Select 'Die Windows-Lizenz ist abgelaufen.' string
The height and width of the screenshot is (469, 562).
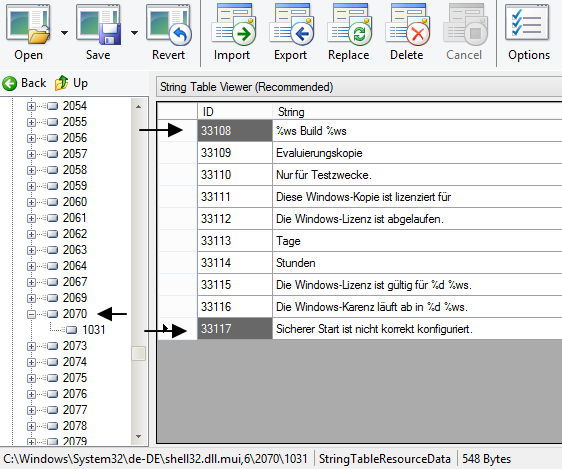417,219
